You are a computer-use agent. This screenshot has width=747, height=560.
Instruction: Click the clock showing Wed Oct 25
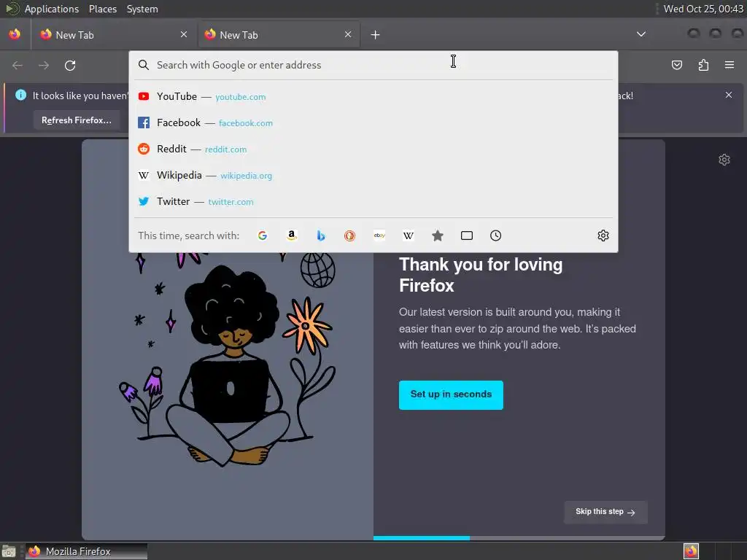(703, 9)
